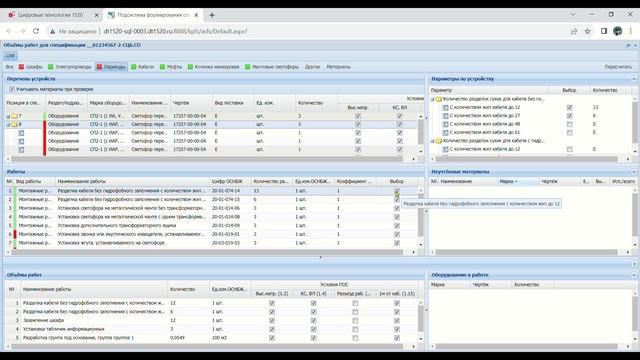Screen dimensions: 640x360
Task: Select the 'Кабели' filter tab
Action: pyautogui.click(x=142, y=67)
